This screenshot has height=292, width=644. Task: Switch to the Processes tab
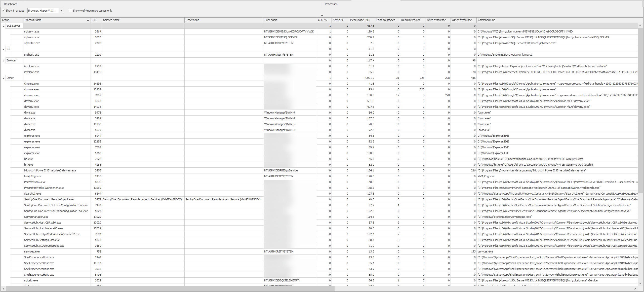[x=331, y=4]
